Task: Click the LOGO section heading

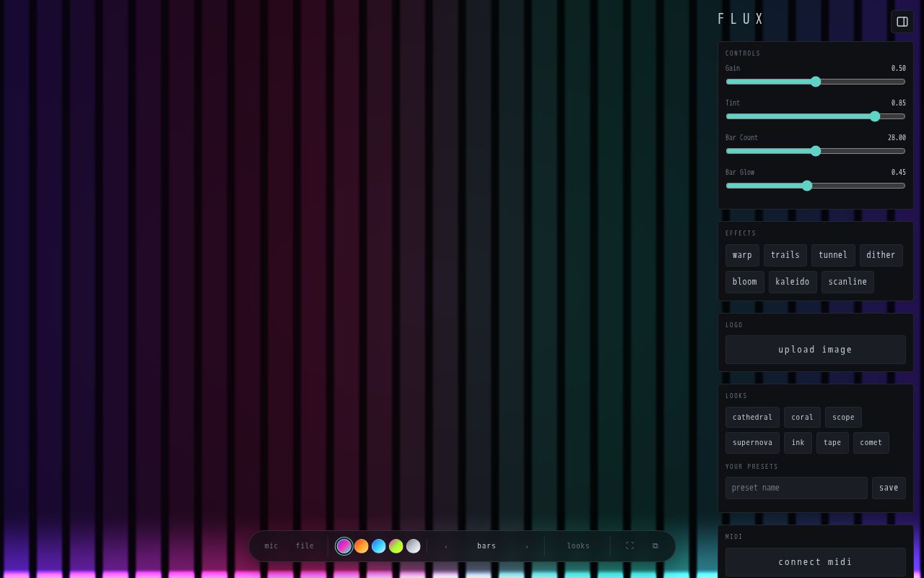Action: [x=734, y=325]
